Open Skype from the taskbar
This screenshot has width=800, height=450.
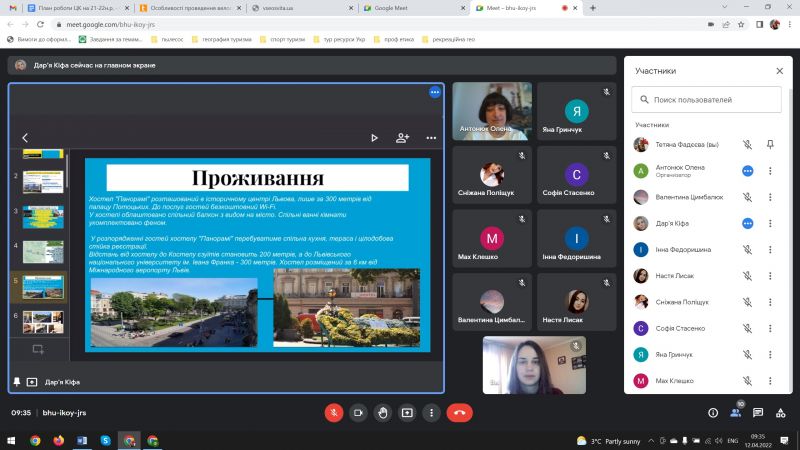click(106, 440)
